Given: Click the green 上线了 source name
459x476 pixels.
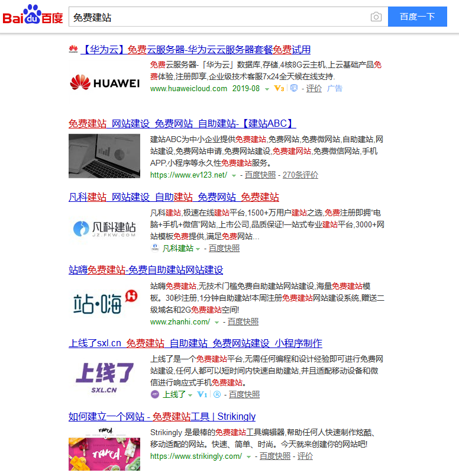Looking at the screenshot, I should pos(174,394).
